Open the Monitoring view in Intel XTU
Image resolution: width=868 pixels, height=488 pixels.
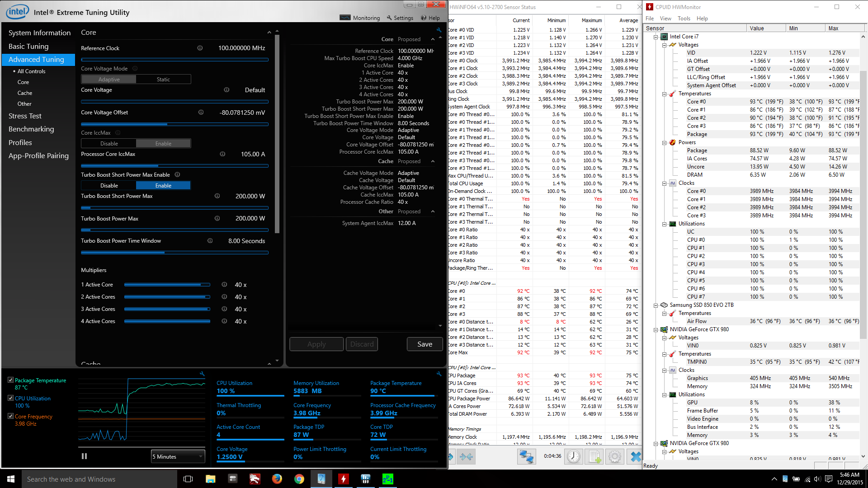(360, 18)
